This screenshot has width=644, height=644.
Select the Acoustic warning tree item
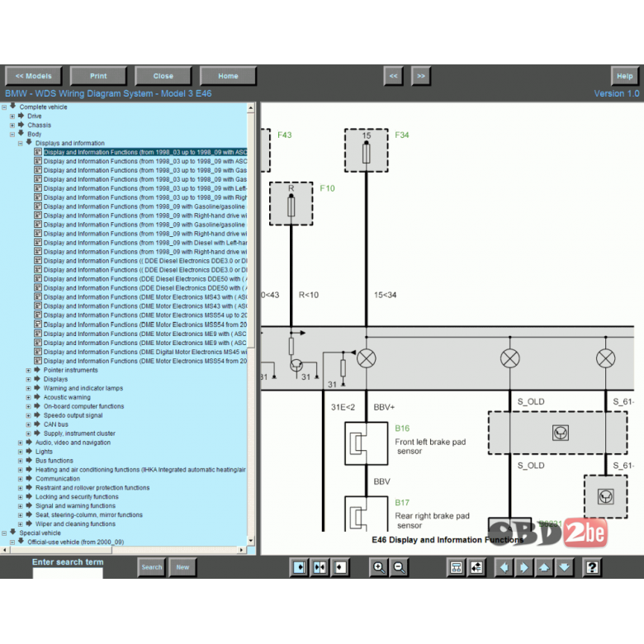pyautogui.click(x=67, y=397)
